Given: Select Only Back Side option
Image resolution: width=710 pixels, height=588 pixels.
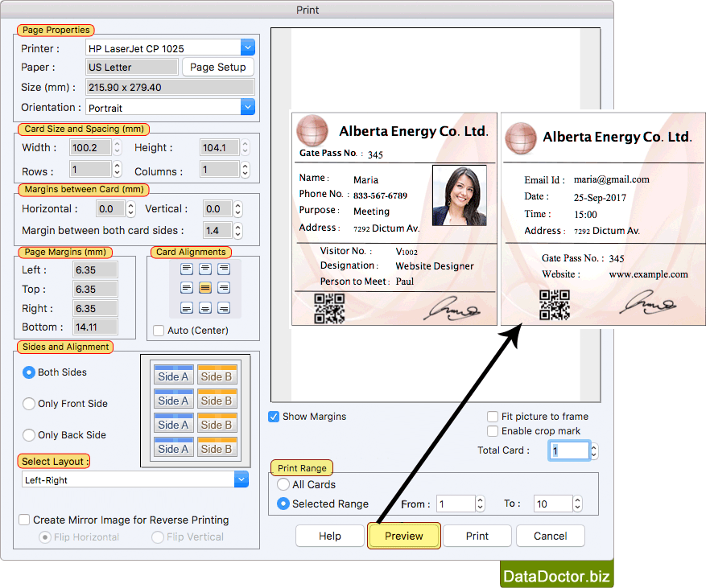Looking at the screenshot, I should (28, 435).
